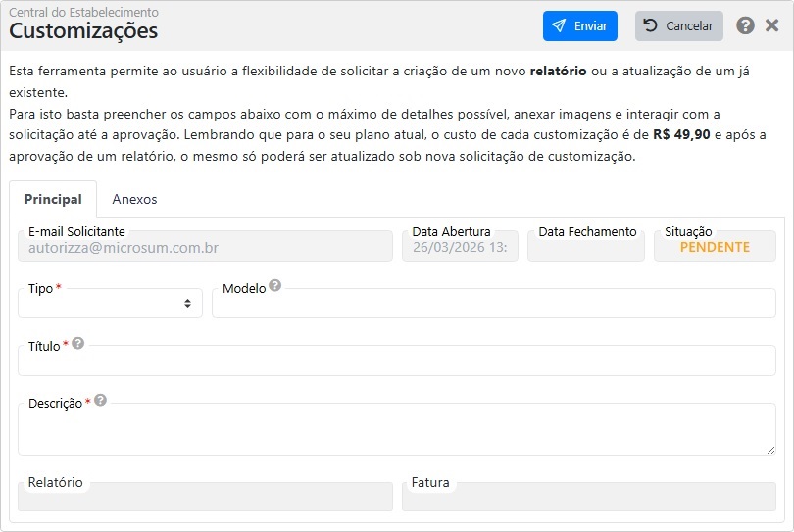Click inside the Título text field
The image size is (794, 532).
point(396,362)
